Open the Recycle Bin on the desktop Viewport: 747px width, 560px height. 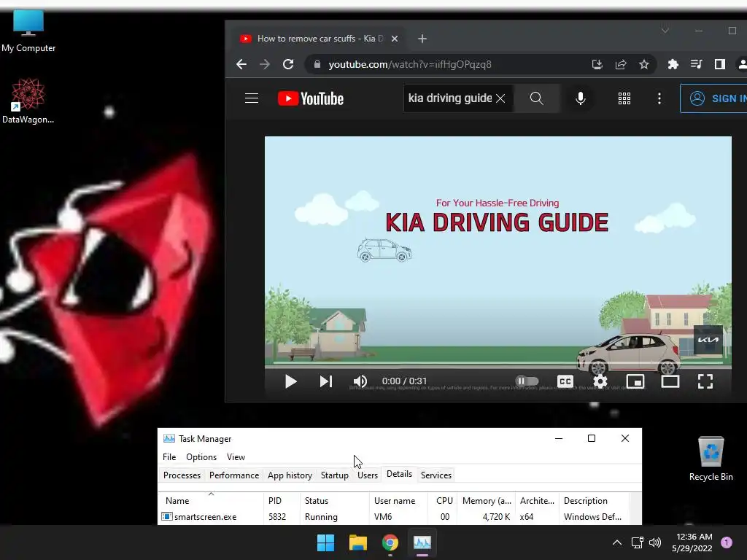coord(711,458)
